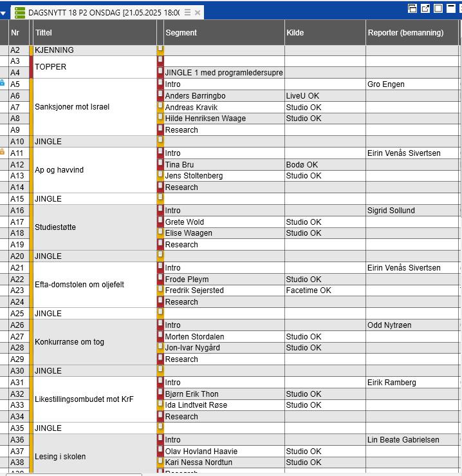Click the script icon beside Frode Pleym
Image resolution: width=462 pixels, height=476 pixels.
tap(160, 278)
